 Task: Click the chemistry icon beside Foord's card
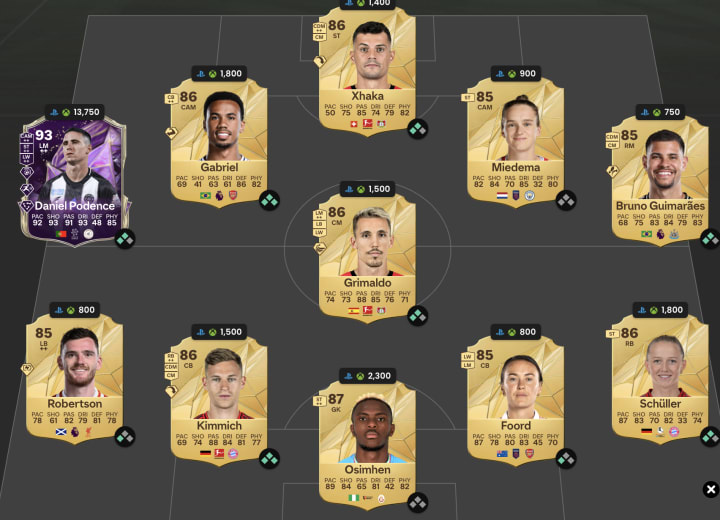(566, 458)
